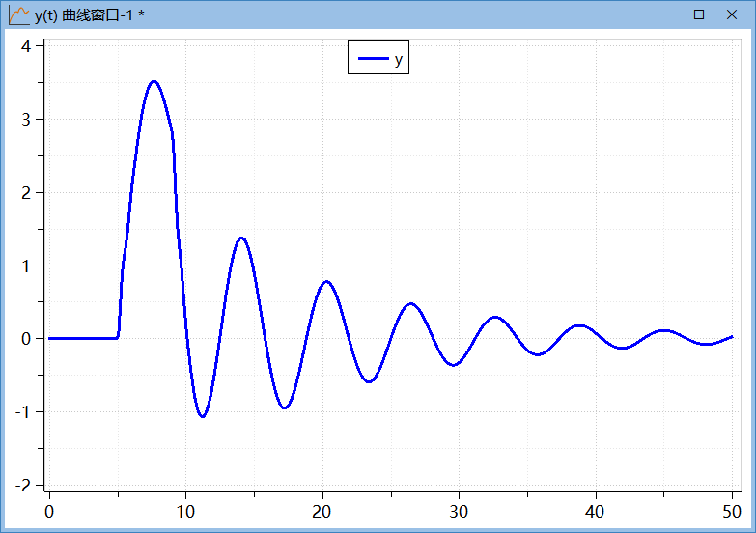Viewport: 756px width, 533px height.
Task: Click the y-axis tick label 4
Action: pos(27,46)
